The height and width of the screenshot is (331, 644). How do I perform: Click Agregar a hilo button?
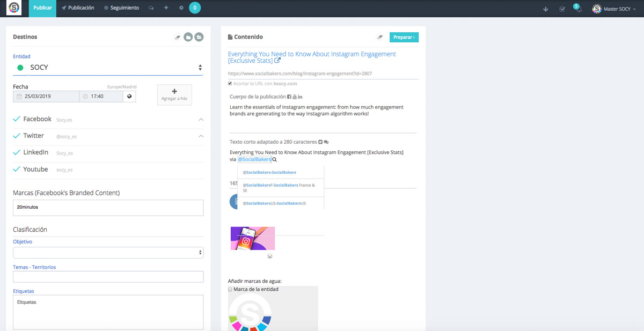[174, 94]
